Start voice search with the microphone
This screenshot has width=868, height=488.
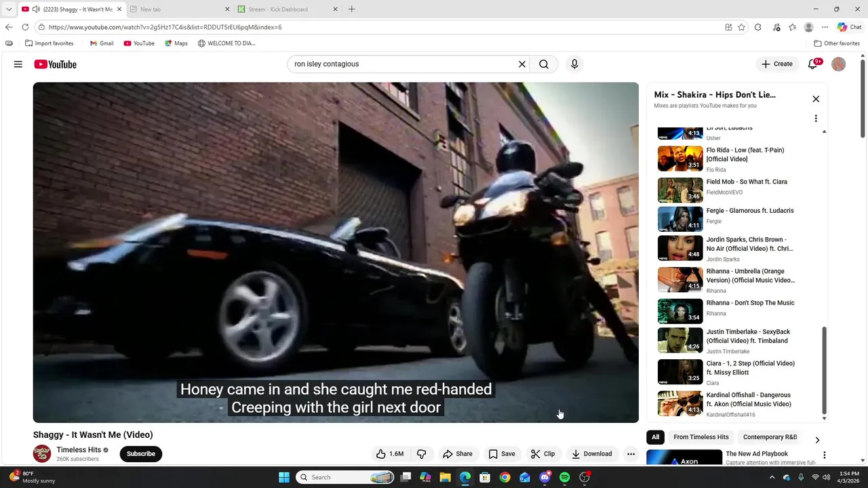574,64
